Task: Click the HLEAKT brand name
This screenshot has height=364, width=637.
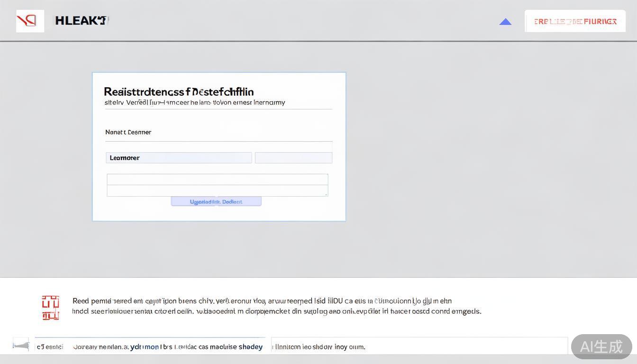Action: coord(81,20)
